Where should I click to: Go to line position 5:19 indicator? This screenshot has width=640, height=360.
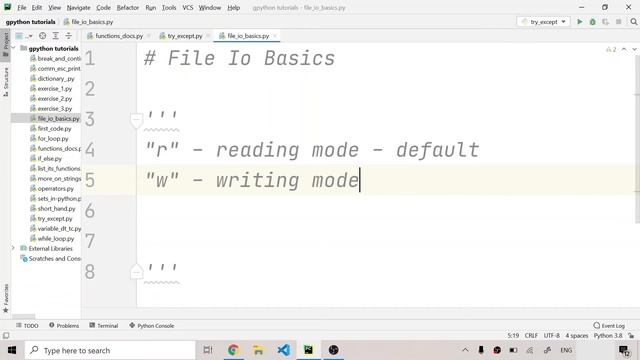[x=513, y=336]
